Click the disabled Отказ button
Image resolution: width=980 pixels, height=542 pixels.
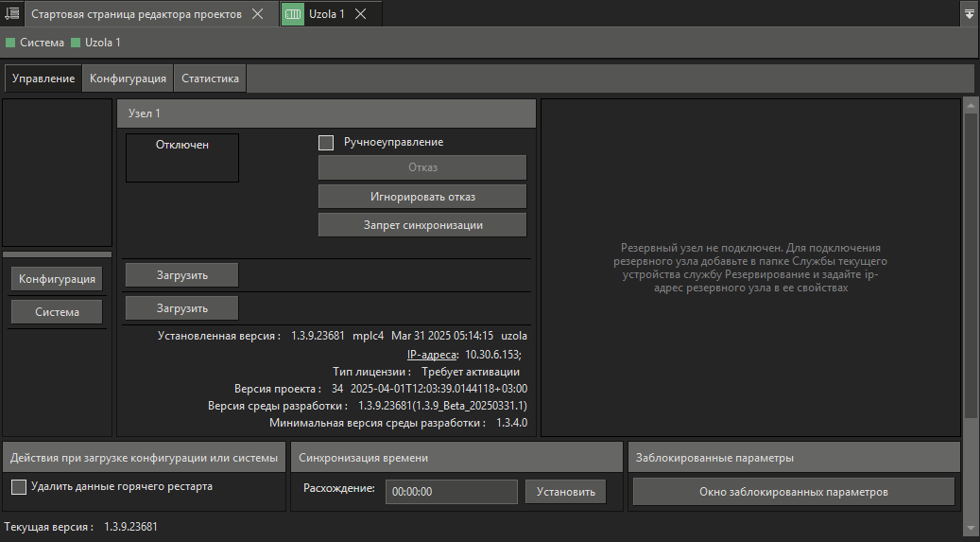coord(422,167)
